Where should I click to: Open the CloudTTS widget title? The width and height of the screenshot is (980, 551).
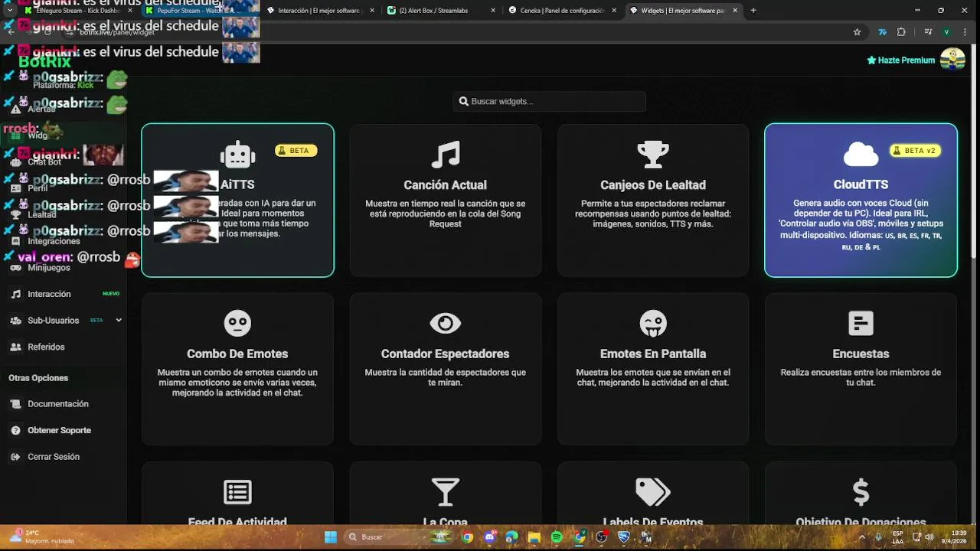pos(861,184)
